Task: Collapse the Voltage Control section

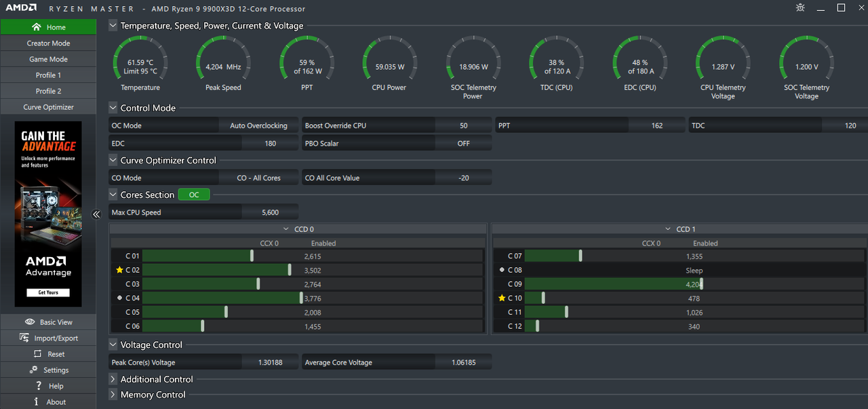Action: [113, 345]
